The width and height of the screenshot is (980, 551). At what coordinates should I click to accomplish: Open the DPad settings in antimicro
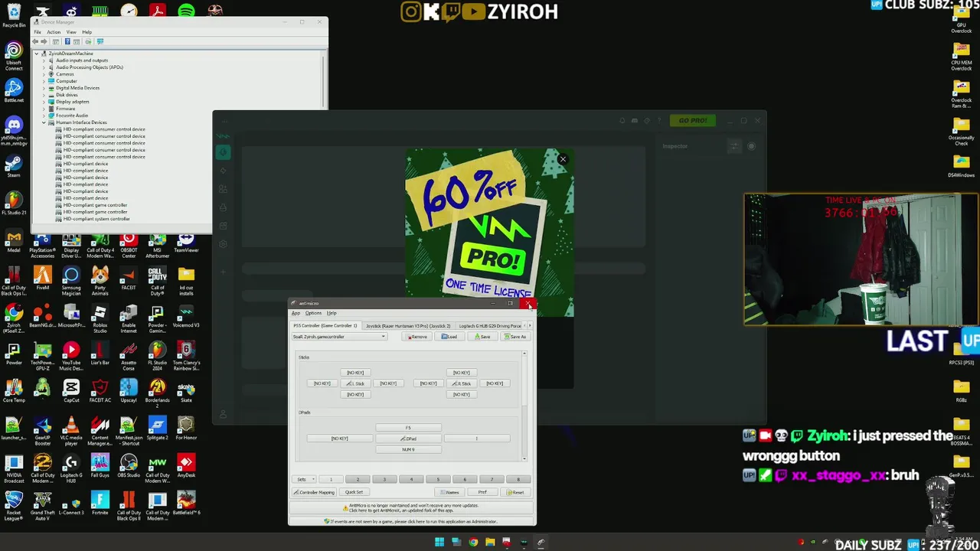pyautogui.click(x=408, y=439)
